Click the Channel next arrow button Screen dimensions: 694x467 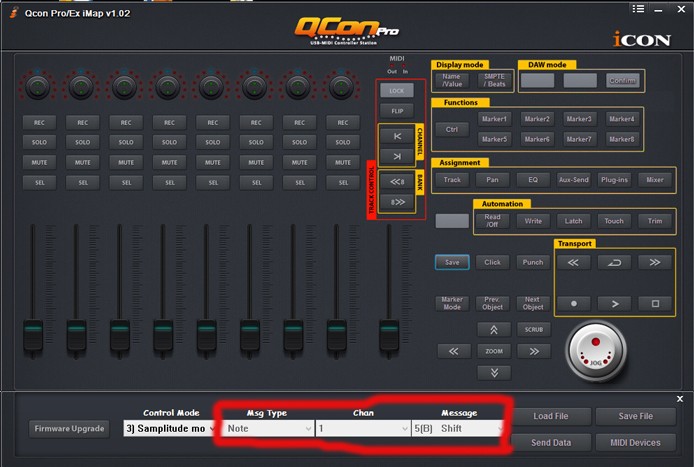(x=397, y=156)
